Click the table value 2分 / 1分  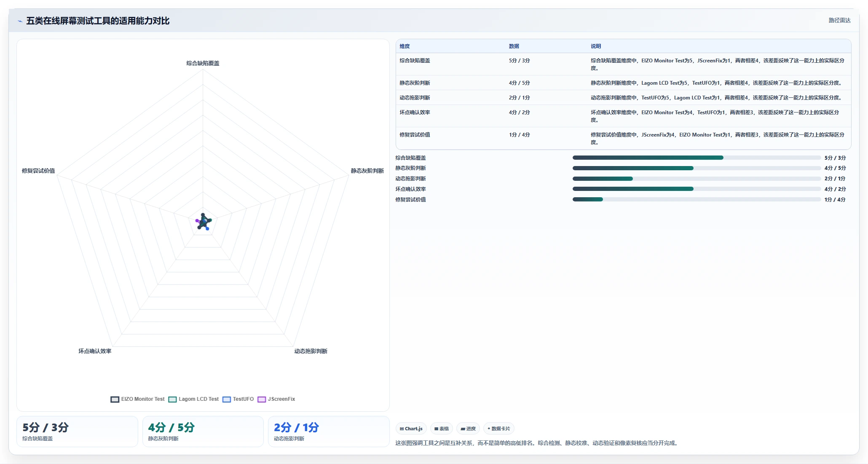[x=519, y=98]
